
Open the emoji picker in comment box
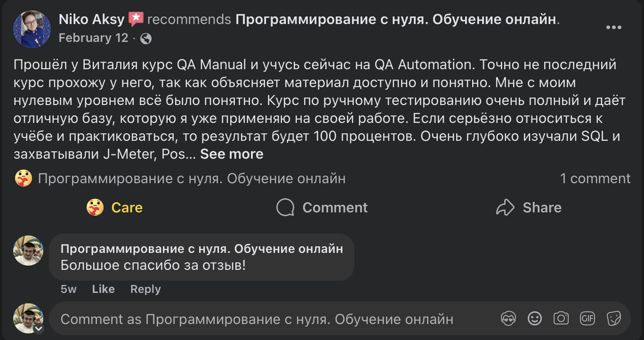pos(535,319)
